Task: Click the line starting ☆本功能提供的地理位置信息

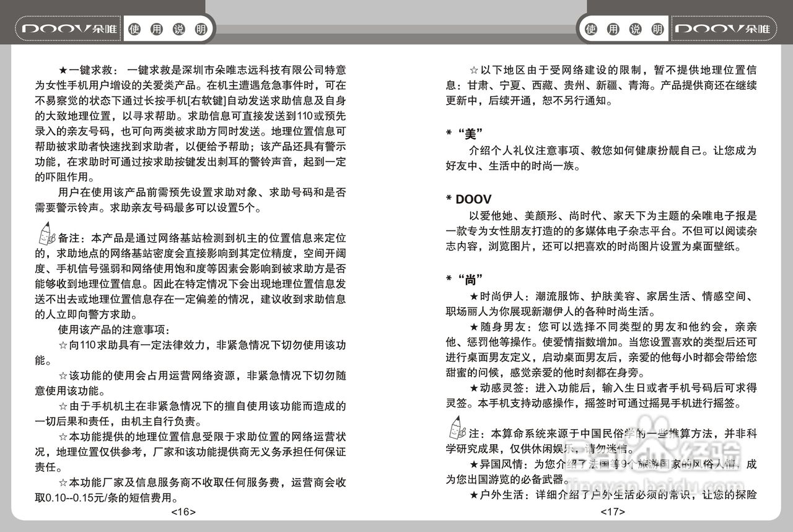Action: (202, 437)
